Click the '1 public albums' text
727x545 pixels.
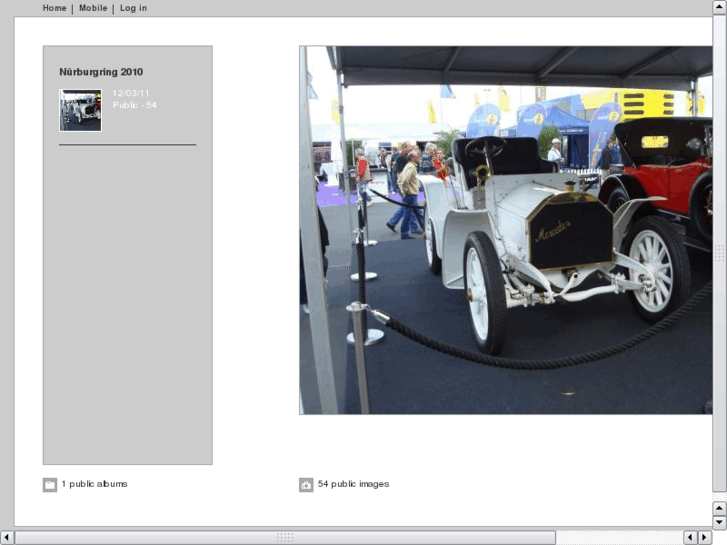tap(94, 484)
